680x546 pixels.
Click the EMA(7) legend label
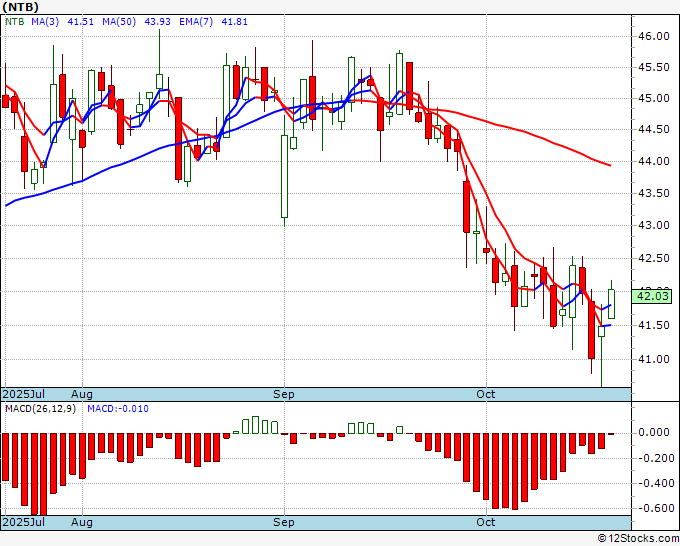[196, 21]
